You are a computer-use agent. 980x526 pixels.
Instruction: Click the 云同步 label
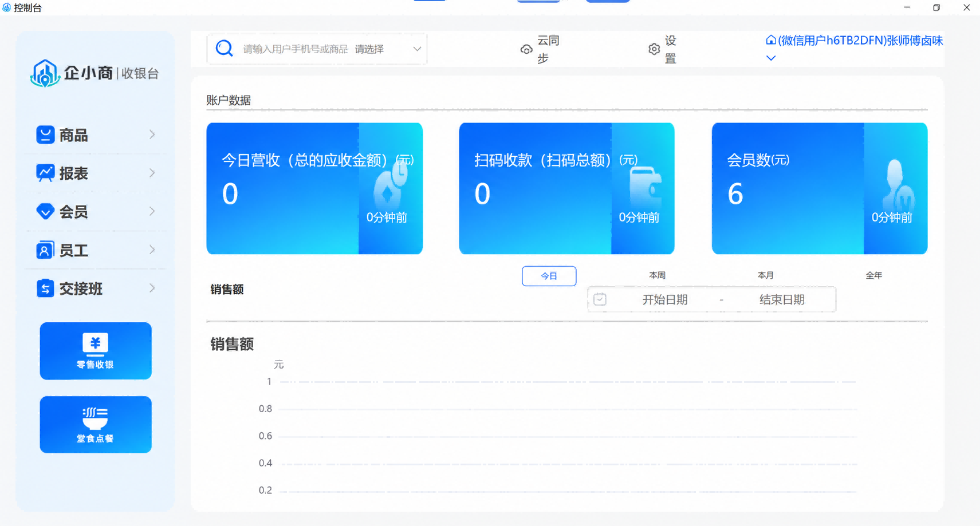pos(548,49)
